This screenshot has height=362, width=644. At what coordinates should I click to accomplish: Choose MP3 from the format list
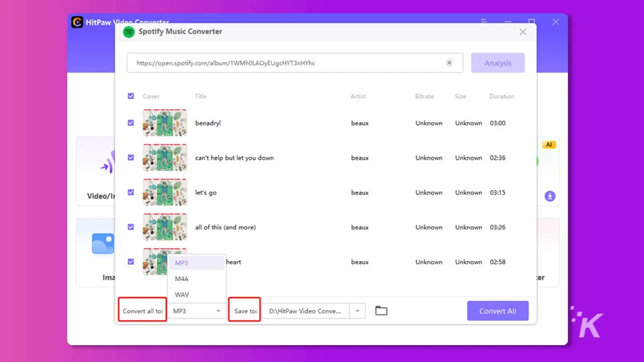(x=197, y=263)
